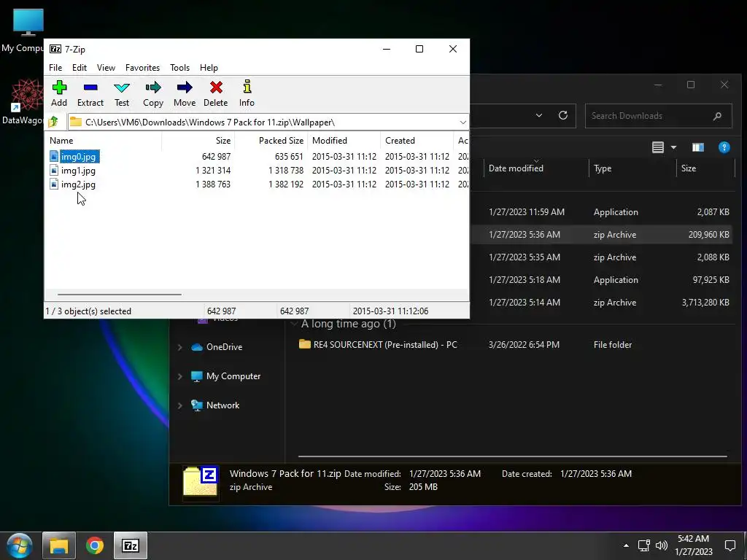Image resolution: width=747 pixels, height=560 pixels.
Task: Go up one folder level in 7-Zip
Action: (x=53, y=122)
